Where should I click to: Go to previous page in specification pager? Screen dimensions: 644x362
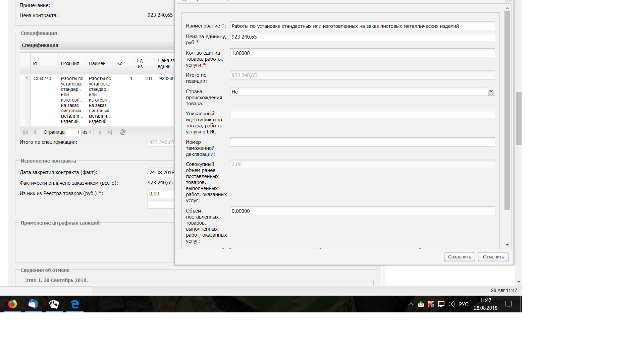click(35, 132)
